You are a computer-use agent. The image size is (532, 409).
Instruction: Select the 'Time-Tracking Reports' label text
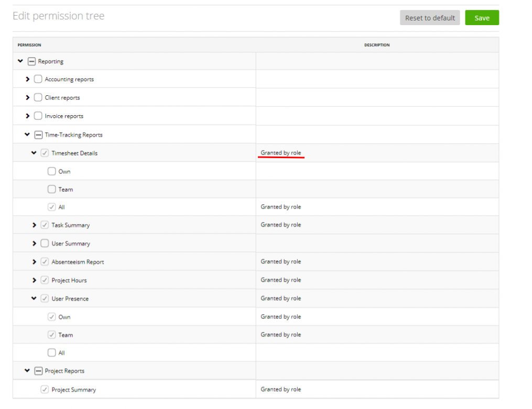point(73,135)
